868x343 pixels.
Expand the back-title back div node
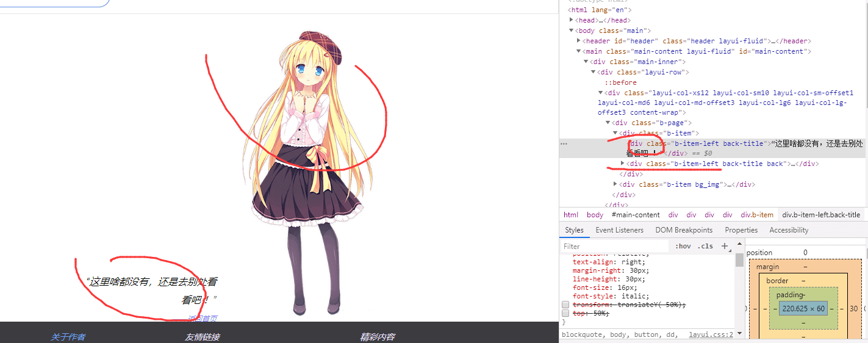623,164
